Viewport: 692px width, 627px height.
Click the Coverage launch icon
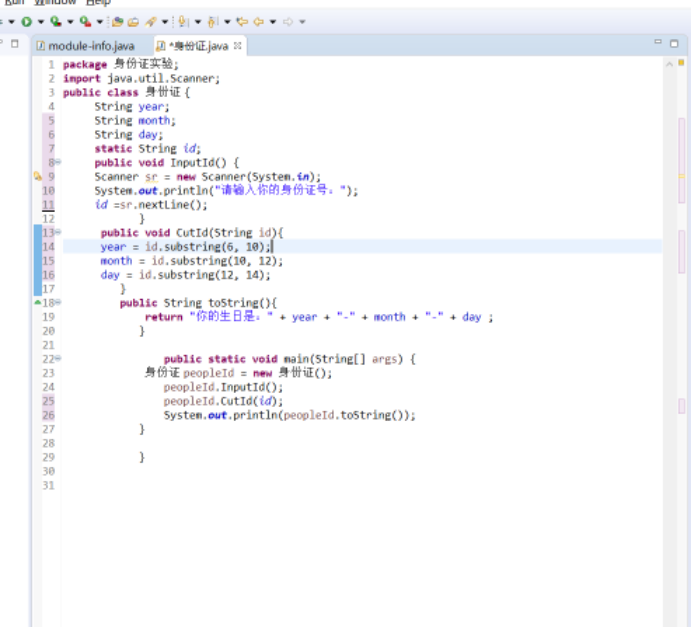tap(56, 21)
